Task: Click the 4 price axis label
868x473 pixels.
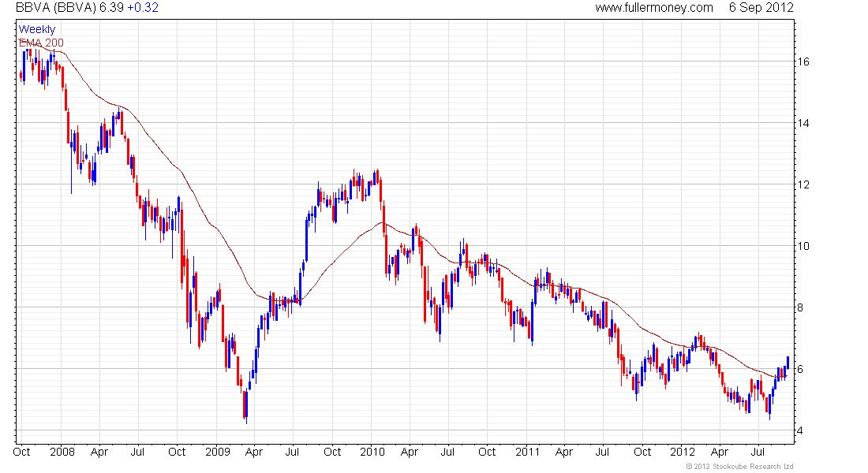Action: click(x=800, y=430)
